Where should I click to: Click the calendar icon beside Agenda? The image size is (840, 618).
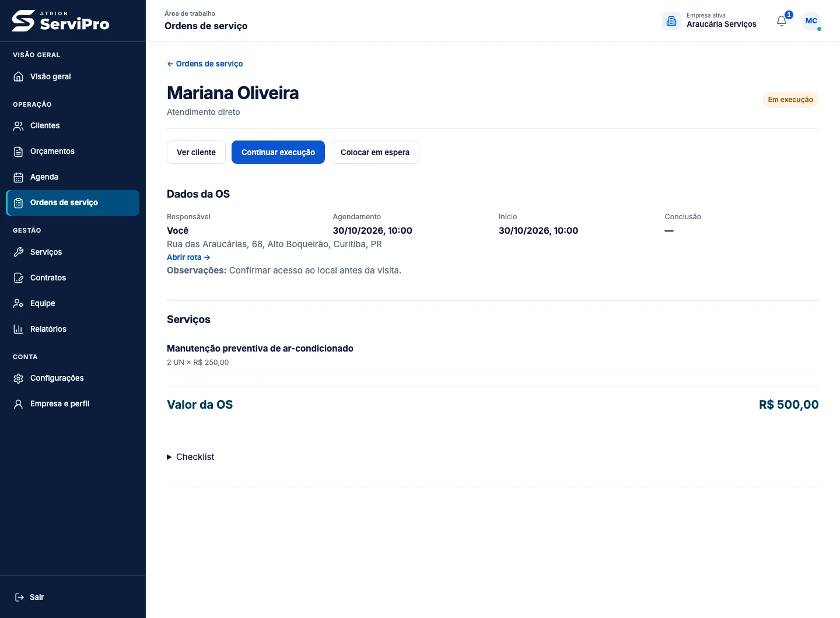(x=19, y=177)
